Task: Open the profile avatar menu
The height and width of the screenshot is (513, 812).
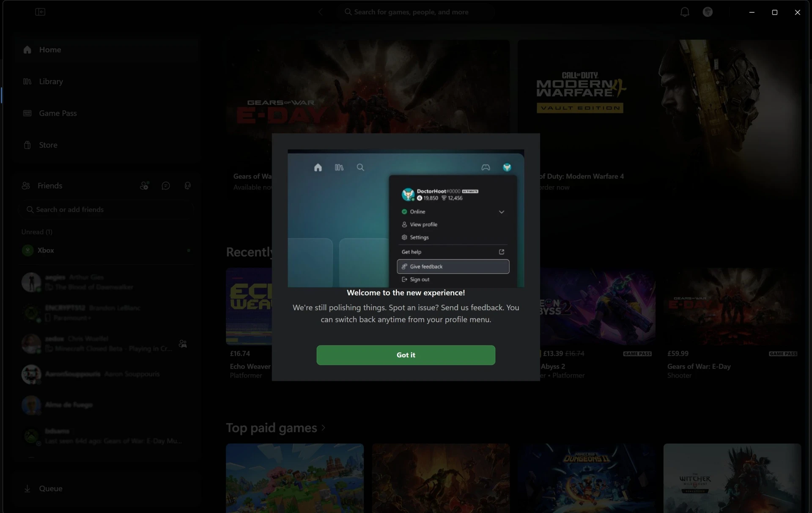Action: pos(708,12)
